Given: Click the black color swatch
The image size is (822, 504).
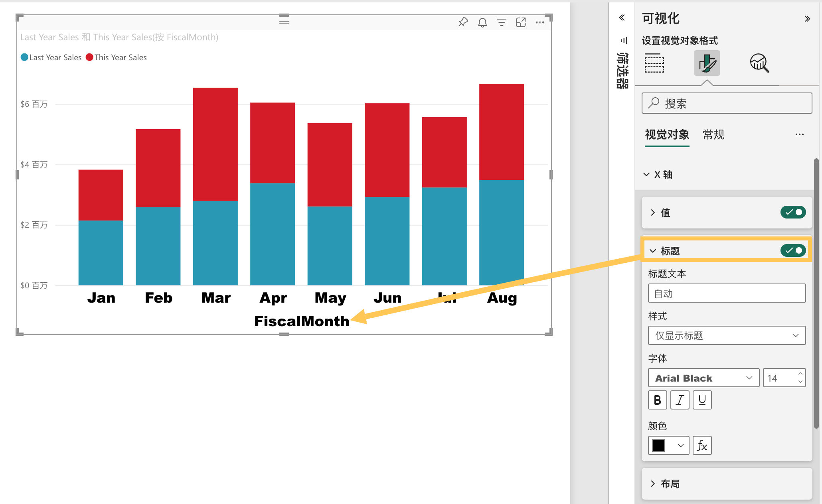Looking at the screenshot, I should tap(658, 445).
